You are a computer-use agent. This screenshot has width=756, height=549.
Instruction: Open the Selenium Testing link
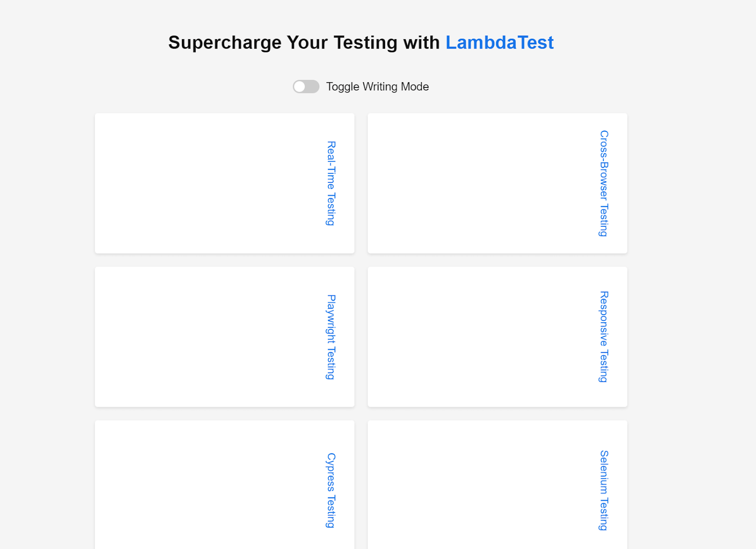coord(604,490)
